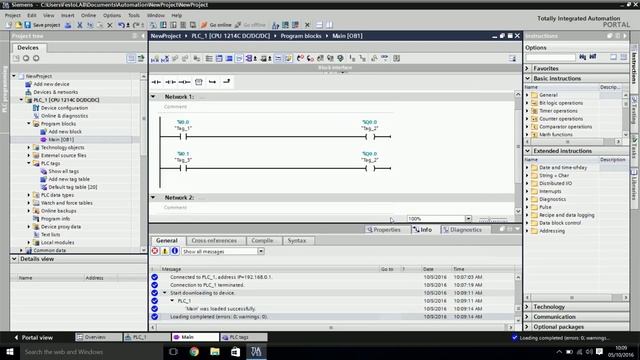640x360 pixels.
Task: Open the Show all messages dropdown
Action: [261, 251]
